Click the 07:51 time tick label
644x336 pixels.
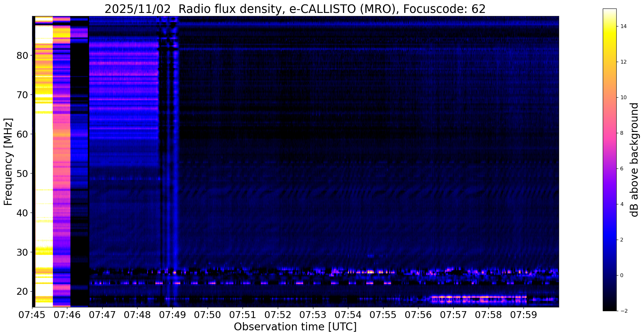[x=243, y=315]
